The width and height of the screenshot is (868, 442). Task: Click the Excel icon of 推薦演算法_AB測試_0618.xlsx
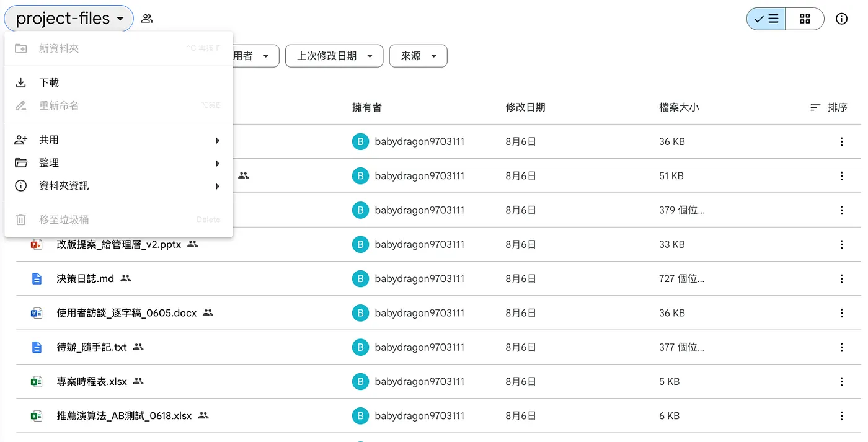coord(37,416)
